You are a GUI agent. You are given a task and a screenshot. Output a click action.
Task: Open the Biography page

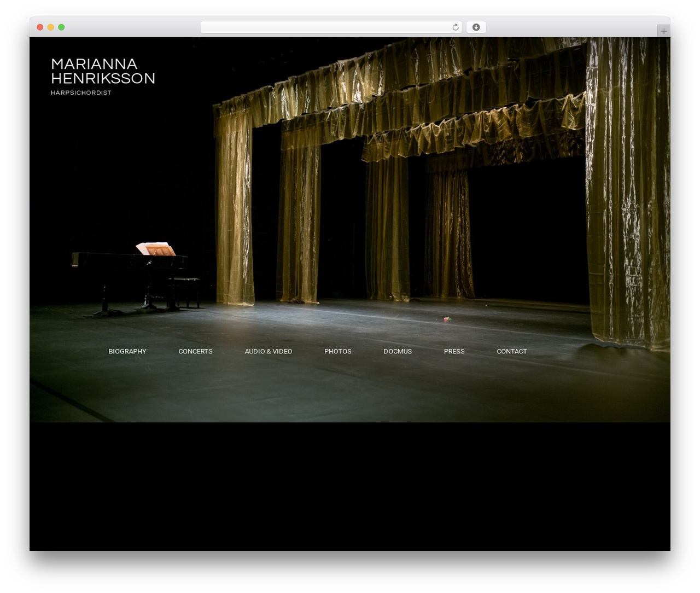coord(127,351)
